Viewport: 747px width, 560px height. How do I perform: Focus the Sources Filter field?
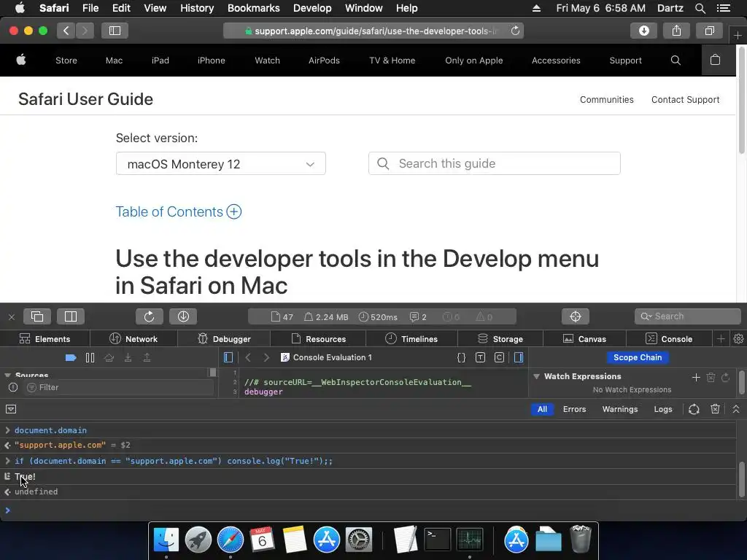click(x=119, y=388)
